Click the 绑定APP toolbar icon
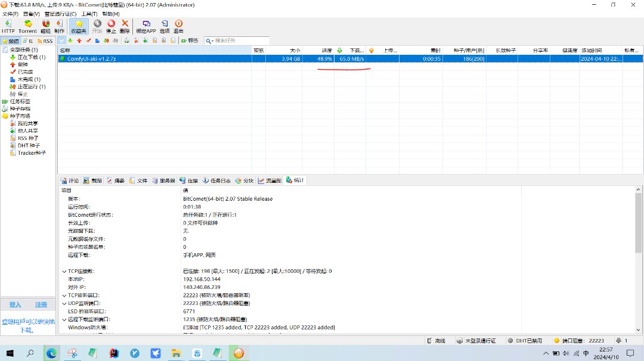The height and width of the screenshot is (361, 644). click(x=146, y=26)
